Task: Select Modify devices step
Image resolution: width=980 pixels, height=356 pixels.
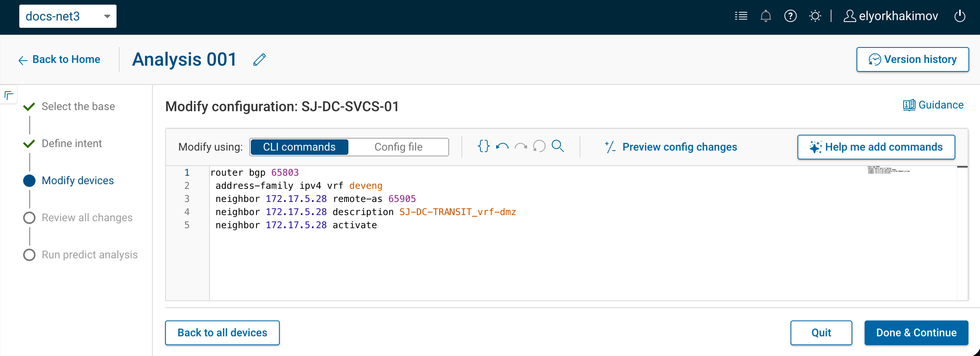Action: [x=78, y=181]
